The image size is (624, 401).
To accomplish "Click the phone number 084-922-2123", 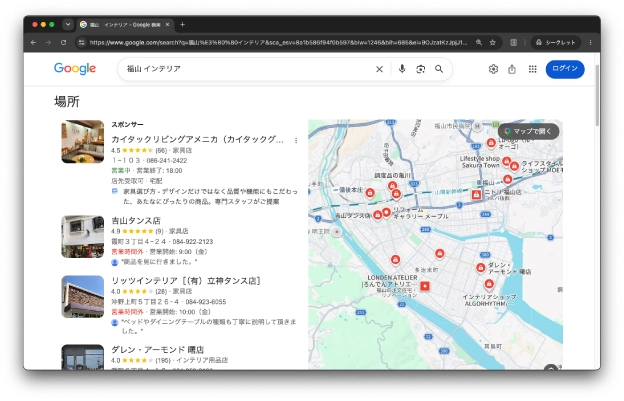I will (x=193, y=241).
